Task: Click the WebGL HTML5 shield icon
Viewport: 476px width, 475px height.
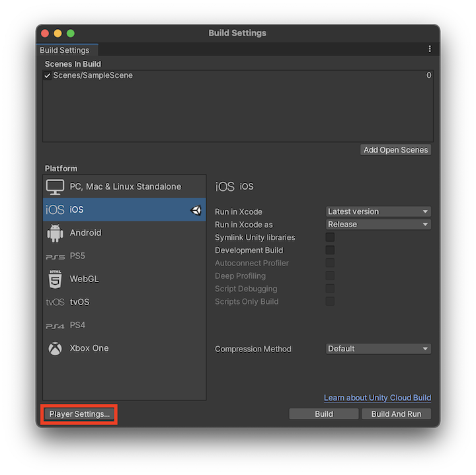Action: point(55,279)
